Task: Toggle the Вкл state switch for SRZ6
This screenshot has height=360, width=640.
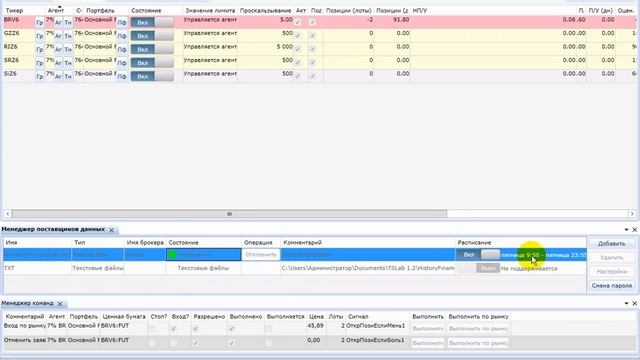Action: point(152,63)
